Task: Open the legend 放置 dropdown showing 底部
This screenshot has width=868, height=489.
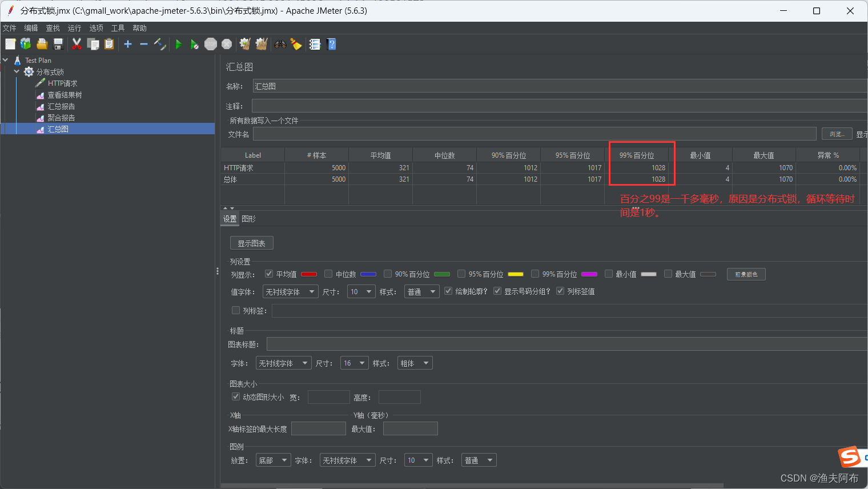Action: pyautogui.click(x=273, y=460)
